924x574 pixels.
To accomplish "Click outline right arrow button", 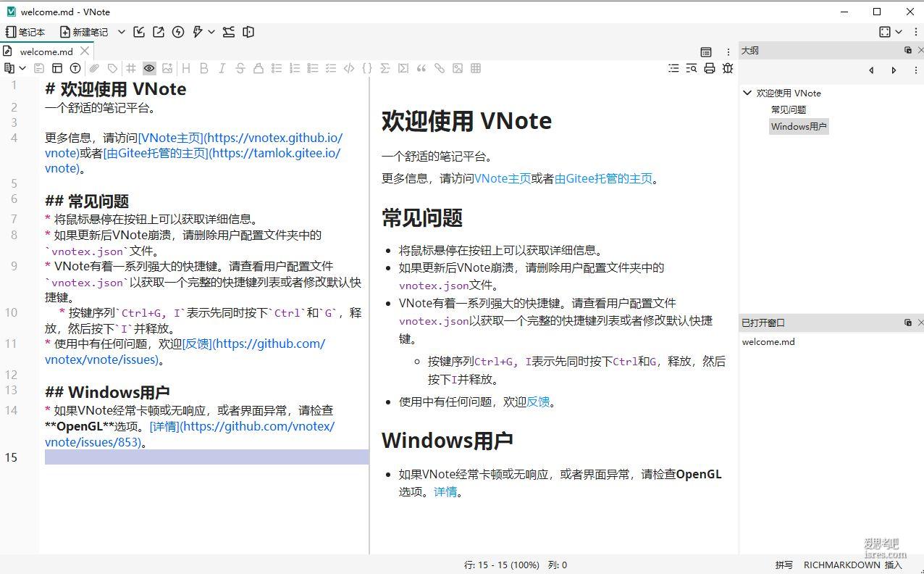I will pyautogui.click(x=894, y=70).
